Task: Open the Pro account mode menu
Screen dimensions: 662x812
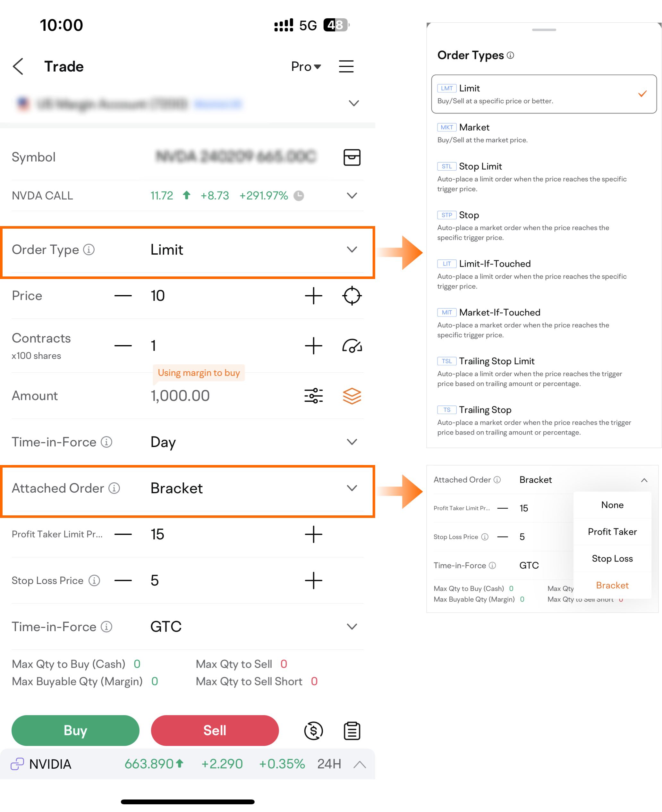Action: click(x=305, y=66)
